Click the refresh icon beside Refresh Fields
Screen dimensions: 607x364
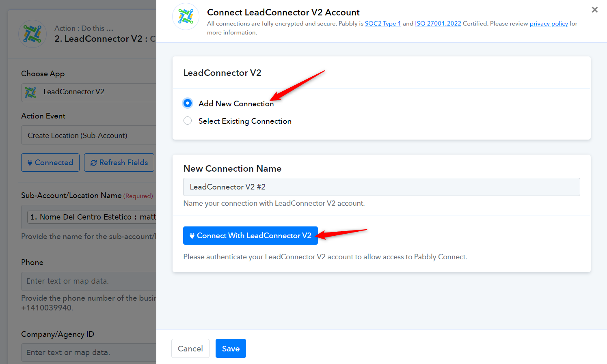coord(94,163)
